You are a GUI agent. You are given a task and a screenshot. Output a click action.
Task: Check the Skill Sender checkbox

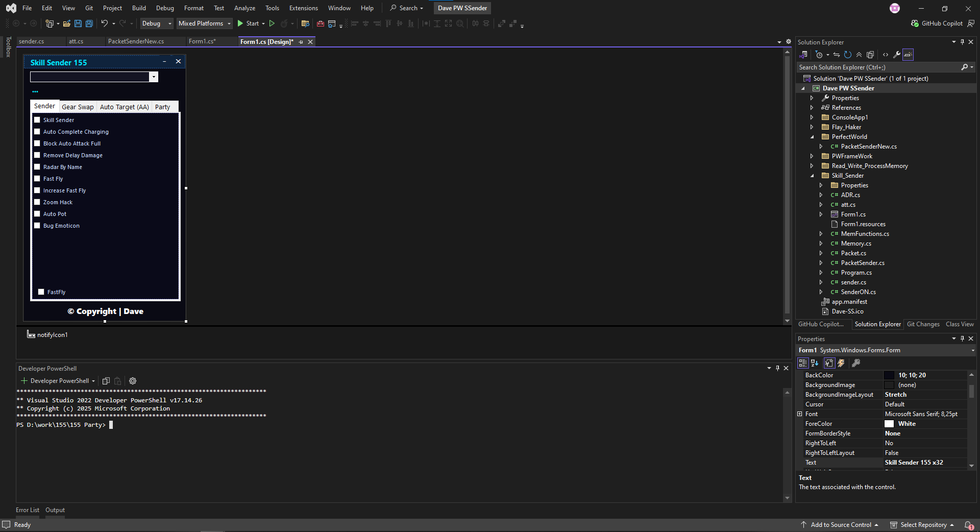tap(37, 120)
